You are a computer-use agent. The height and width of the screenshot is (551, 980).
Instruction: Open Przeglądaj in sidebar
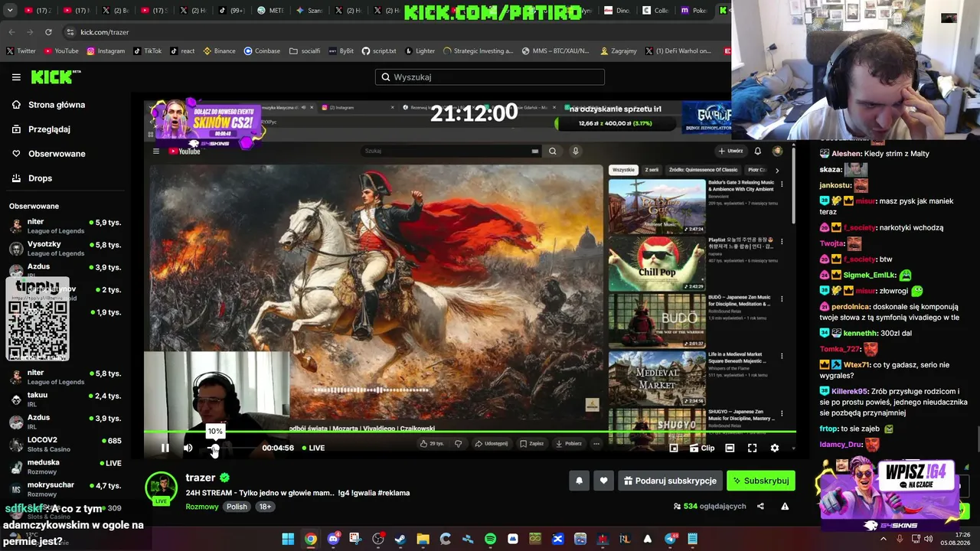(49, 129)
